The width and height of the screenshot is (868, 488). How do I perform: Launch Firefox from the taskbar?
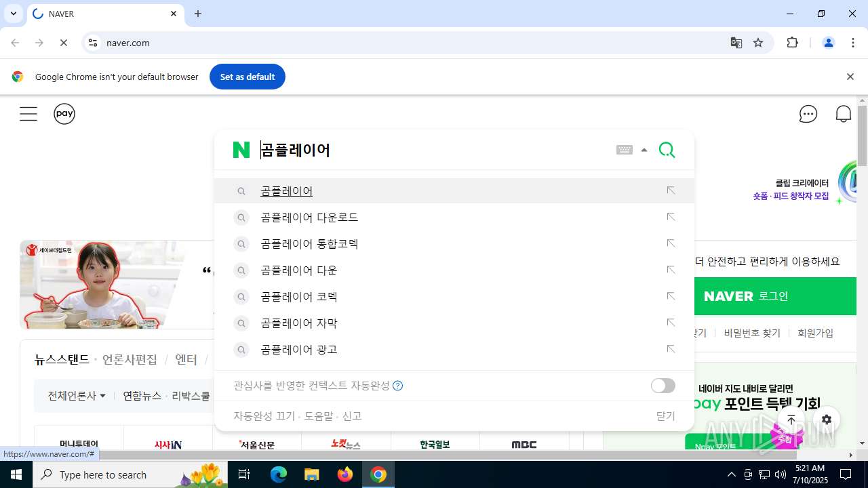click(x=345, y=474)
